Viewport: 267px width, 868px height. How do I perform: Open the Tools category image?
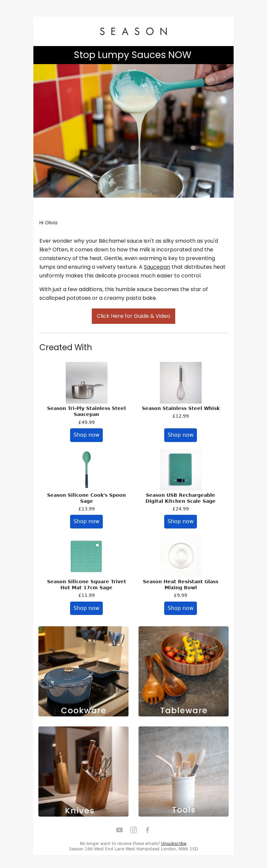184,771
